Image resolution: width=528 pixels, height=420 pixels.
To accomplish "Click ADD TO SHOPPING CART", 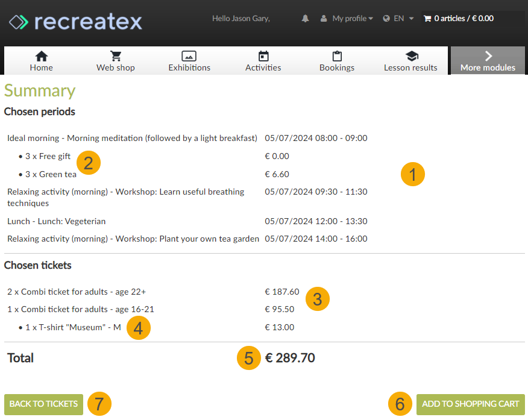I will pyautogui.click(x=470, y=404).
